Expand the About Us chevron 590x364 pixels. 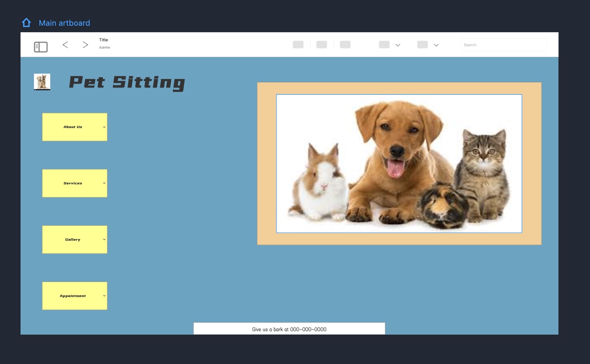tap(104, 127)
